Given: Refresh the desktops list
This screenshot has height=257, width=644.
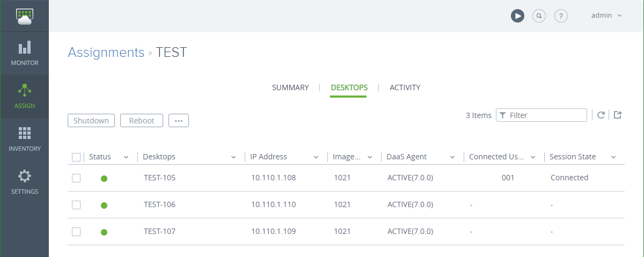Looking at the screenshot, I should (601, 115).
